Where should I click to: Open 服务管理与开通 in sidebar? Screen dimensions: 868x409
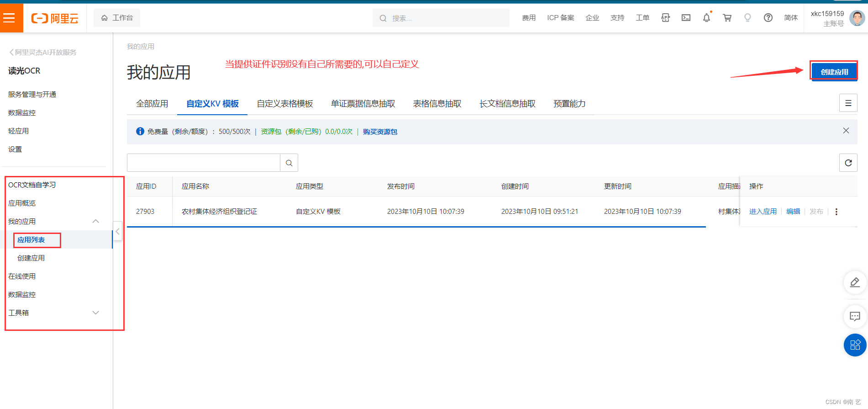click(32, 94)
